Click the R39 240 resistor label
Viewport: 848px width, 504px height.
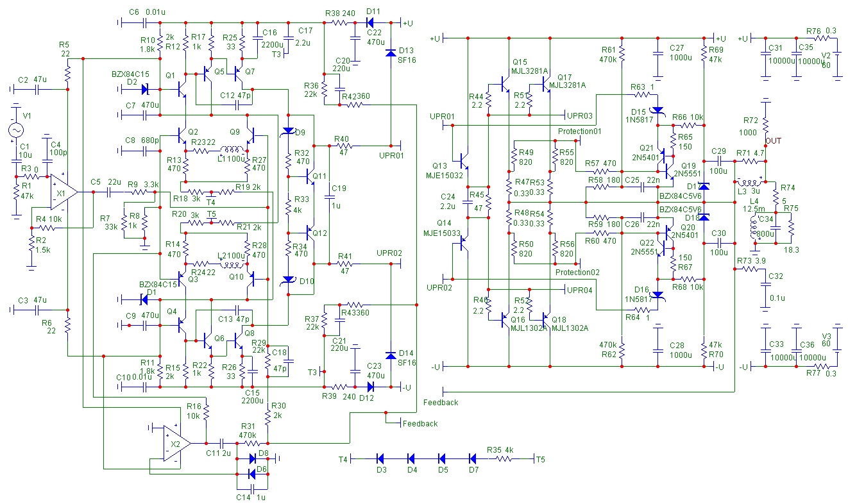pyautogui.click(x=339, y=397)
